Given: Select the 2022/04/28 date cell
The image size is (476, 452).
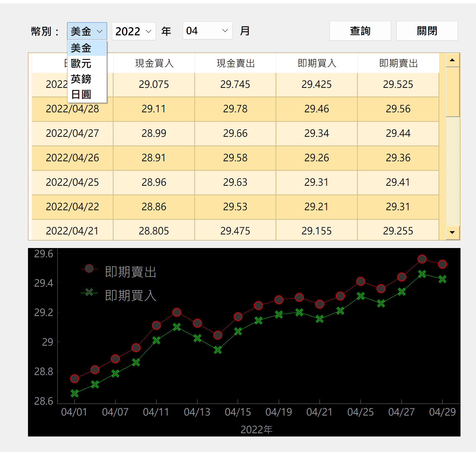Looking at the screenshot, I should point(72,109).
